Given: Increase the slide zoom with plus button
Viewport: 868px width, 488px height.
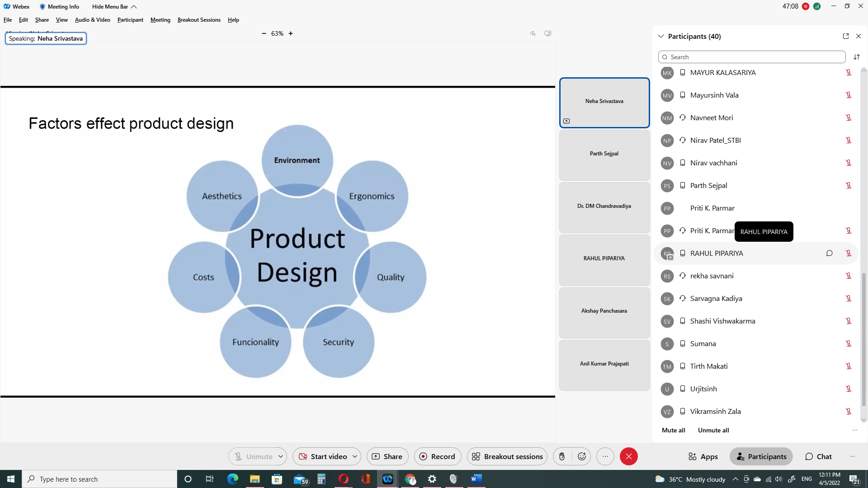Looking at the screenshot, I should (x=291, y=33).
